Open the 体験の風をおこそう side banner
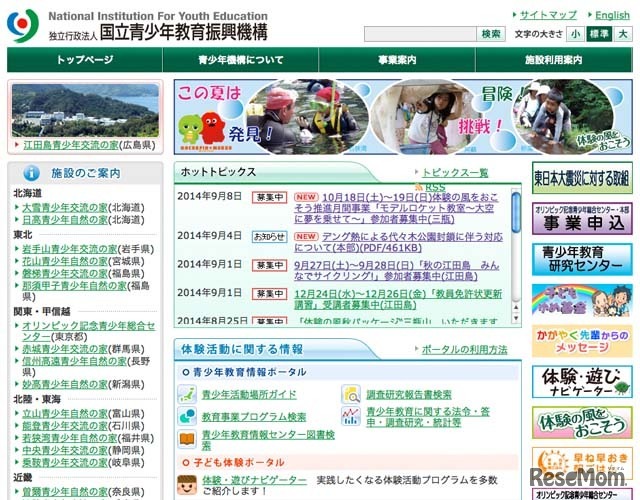Image resolution: width=640 pixels, height=500 pixels. pyautogui.click(x=582, y=423)
